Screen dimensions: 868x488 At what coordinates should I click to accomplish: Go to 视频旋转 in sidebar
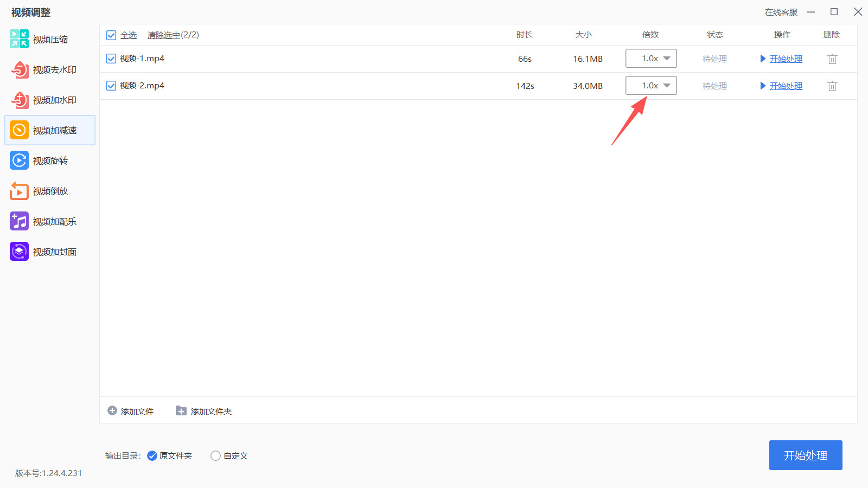point(50,161)
